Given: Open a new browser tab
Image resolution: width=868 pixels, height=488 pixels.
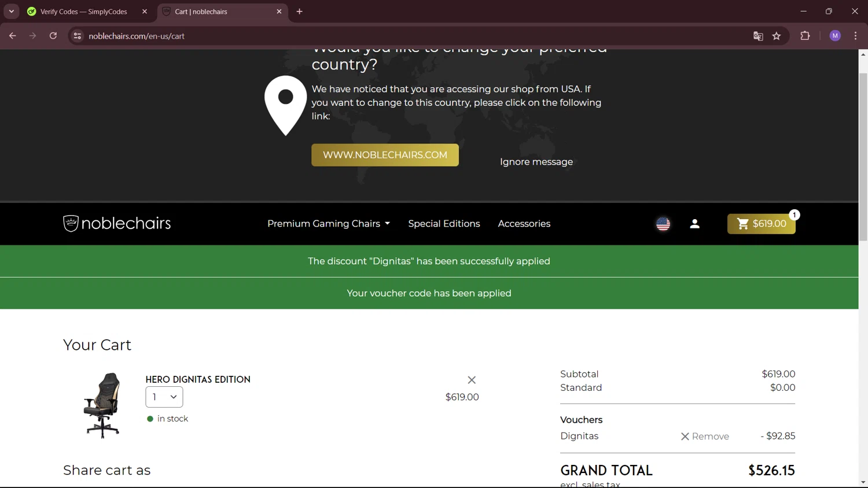Looking at the screenshot, I should point(299,12).
